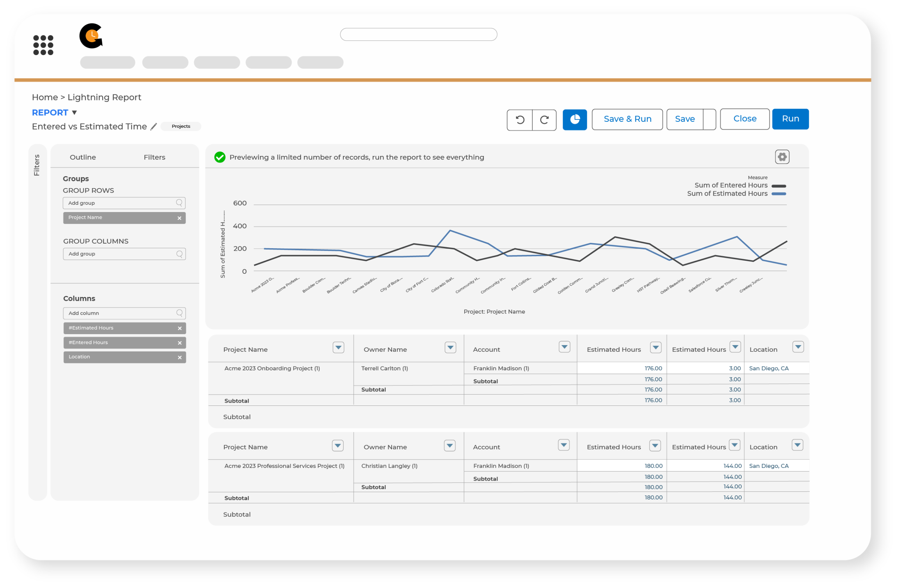Click the Save button
The image size is (899, 588).
click(684, 119)
